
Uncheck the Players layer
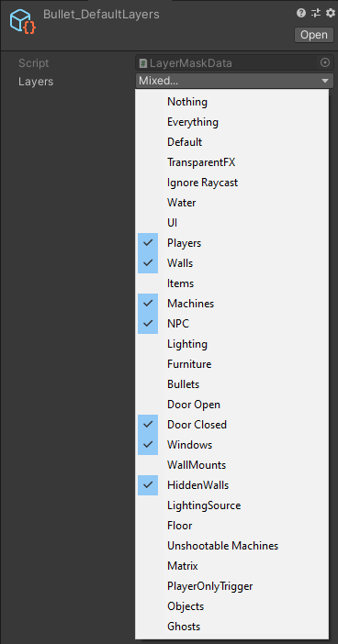tap(232, 243)
